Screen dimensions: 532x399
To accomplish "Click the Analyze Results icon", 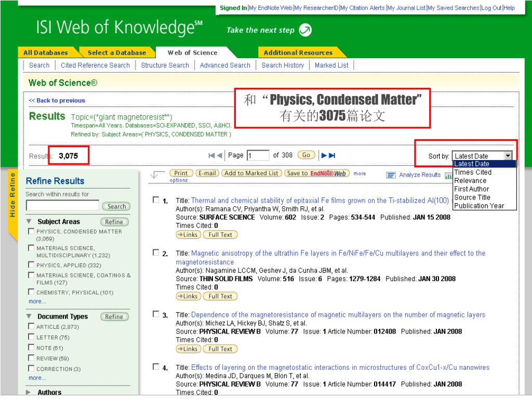I will pos(391,175).
